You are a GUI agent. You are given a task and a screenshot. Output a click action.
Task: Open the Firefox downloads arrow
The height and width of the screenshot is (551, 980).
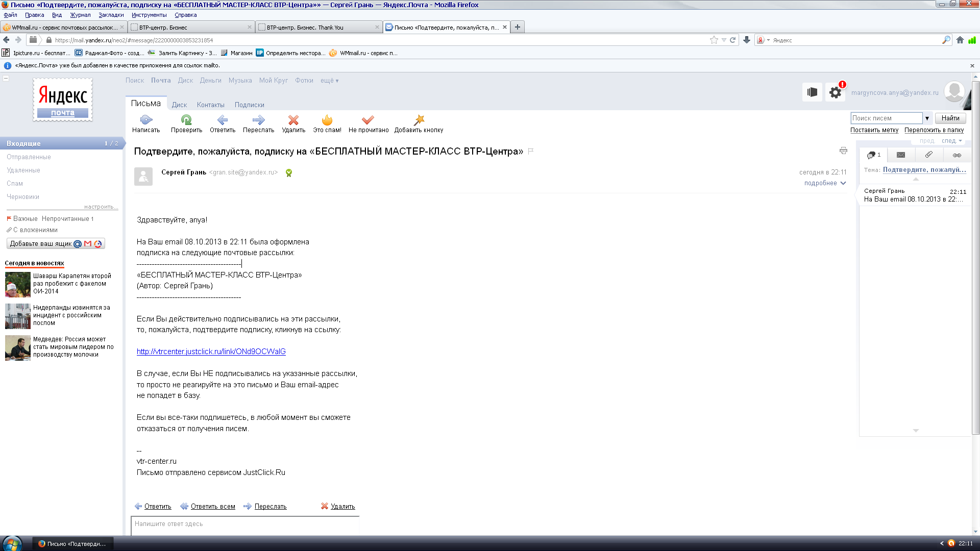(x=747, y=40)
